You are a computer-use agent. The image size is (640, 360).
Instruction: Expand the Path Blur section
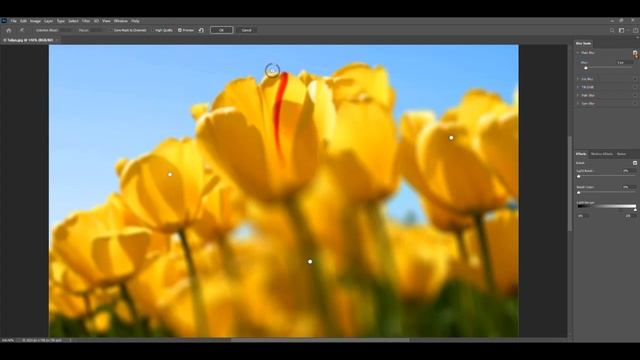pos(578,95)
